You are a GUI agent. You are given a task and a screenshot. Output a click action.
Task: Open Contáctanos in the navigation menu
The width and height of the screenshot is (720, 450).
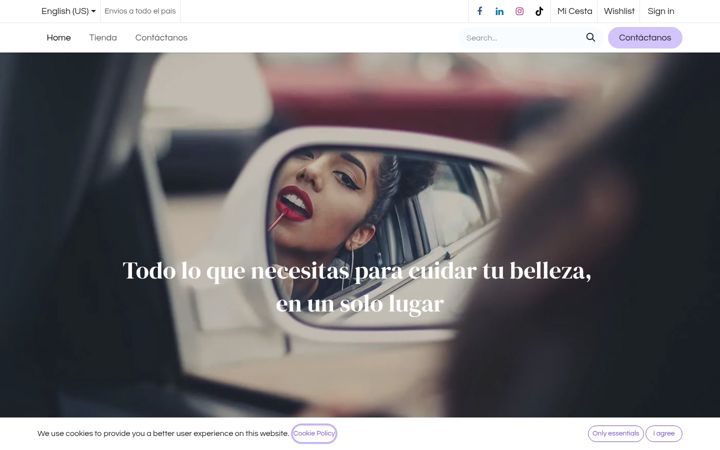pos(161,38)
